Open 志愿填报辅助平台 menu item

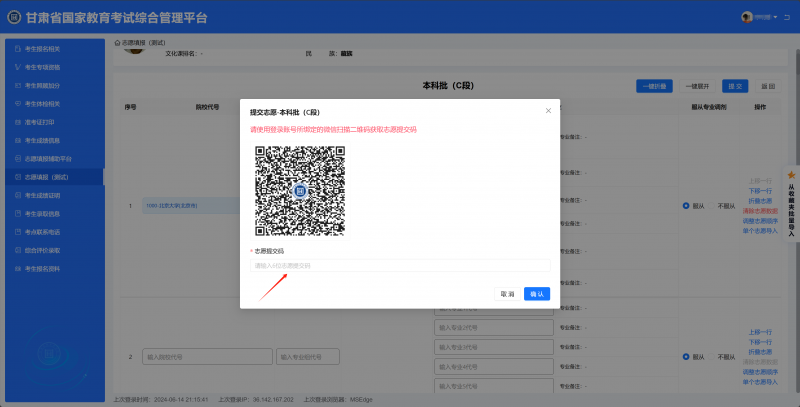[55, 159]
